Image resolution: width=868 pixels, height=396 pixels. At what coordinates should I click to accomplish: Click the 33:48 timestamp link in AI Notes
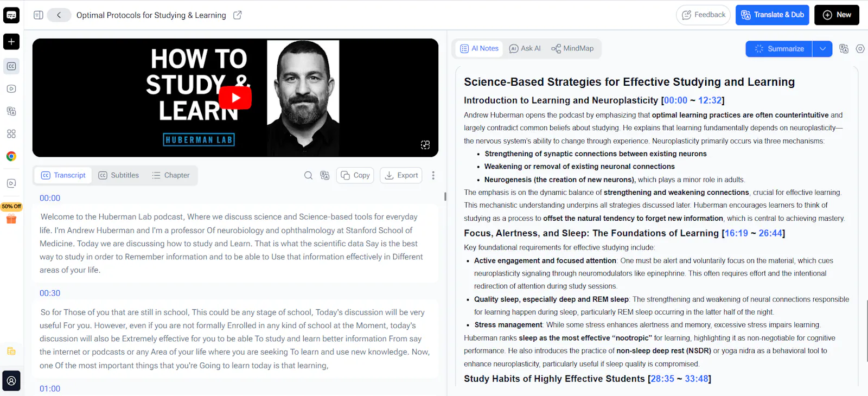pyautogui.click(x=697, y=379)
